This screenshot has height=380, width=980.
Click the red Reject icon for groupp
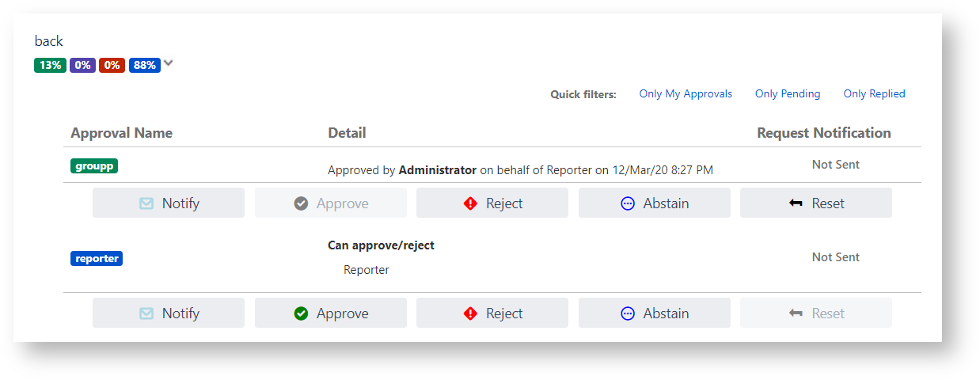(470, 203)
